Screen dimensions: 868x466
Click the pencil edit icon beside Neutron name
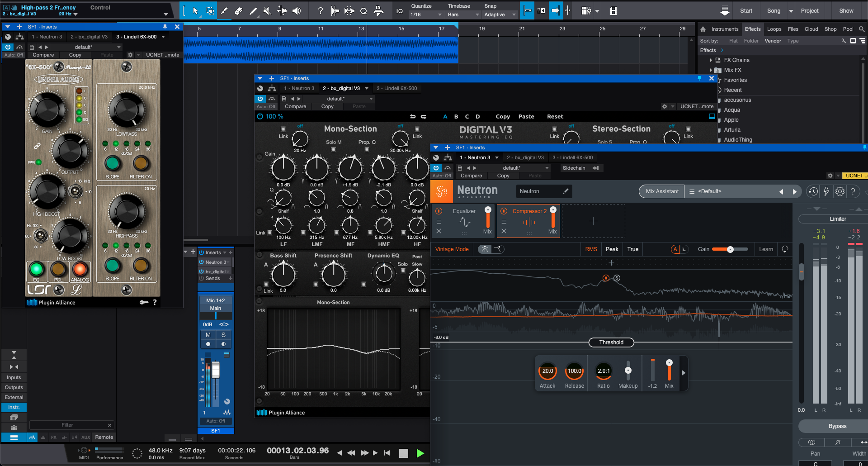pyautogui.click(x=566, y=191)
